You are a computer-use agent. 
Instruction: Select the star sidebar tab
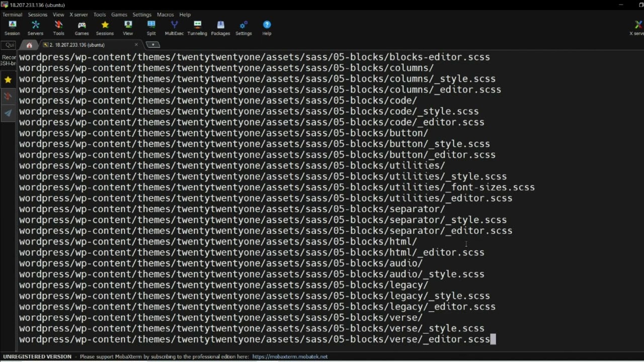[8, 79]
